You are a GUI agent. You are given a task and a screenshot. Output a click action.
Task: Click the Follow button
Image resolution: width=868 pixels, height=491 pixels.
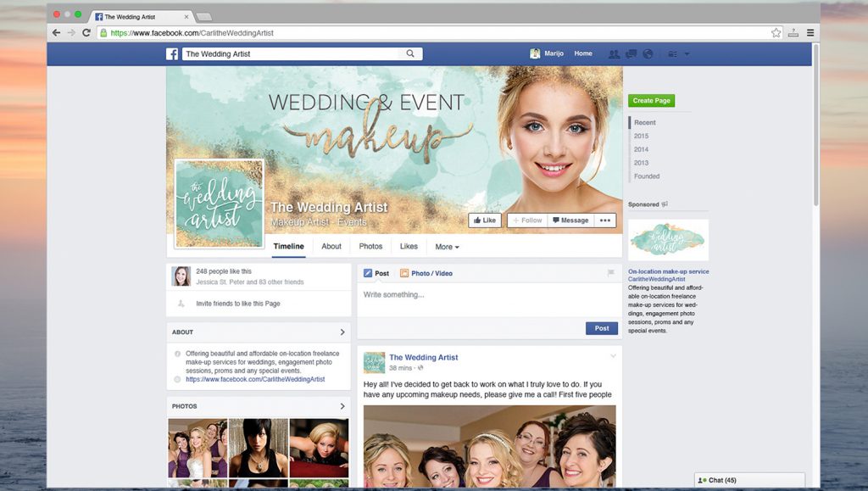527,220
